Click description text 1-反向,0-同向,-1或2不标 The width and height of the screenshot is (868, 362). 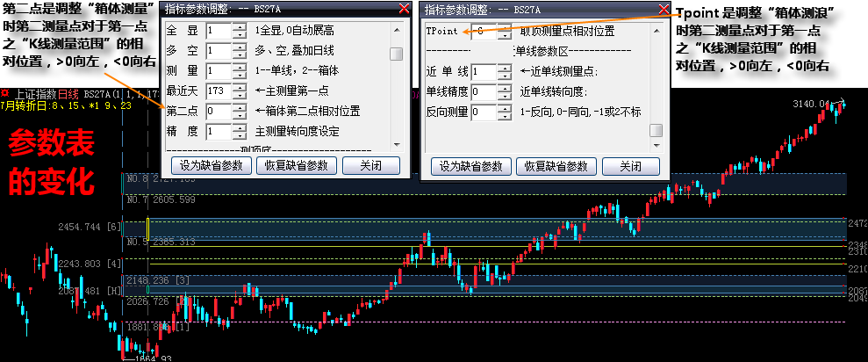[581, 112]
